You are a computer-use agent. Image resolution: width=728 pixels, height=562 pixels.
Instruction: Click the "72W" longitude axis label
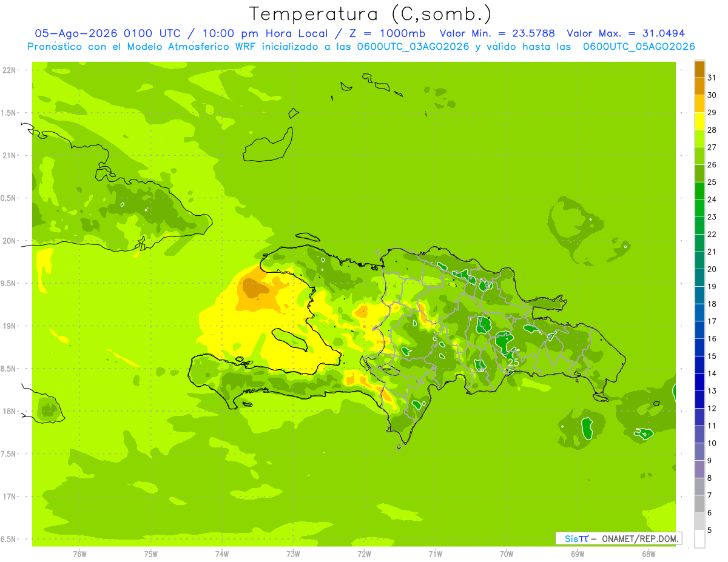point(364,554)
